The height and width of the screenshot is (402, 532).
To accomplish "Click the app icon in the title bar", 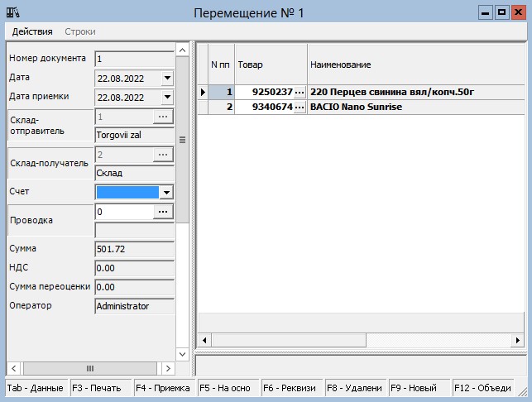I will pos(14,12).
